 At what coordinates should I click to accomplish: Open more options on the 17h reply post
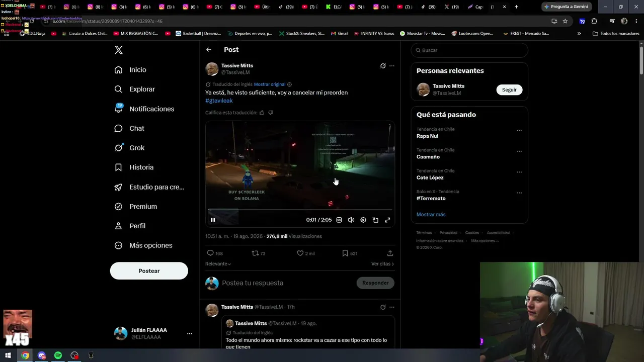pos(392,307)
